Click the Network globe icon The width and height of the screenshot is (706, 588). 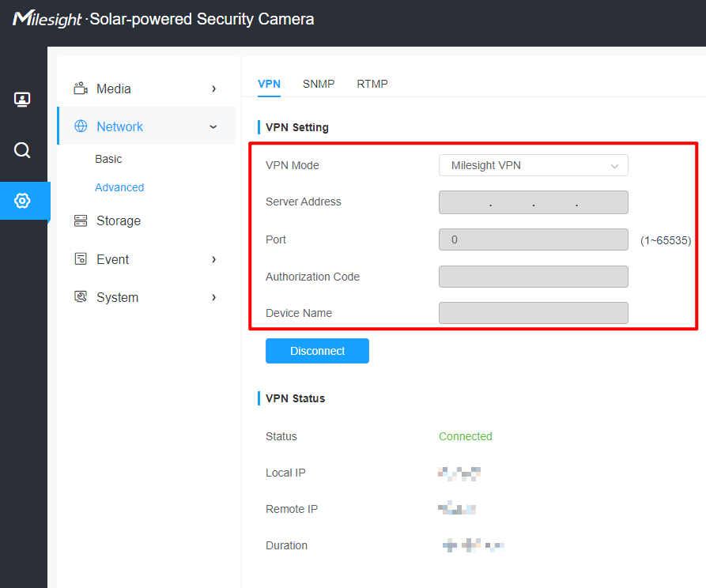81,126
